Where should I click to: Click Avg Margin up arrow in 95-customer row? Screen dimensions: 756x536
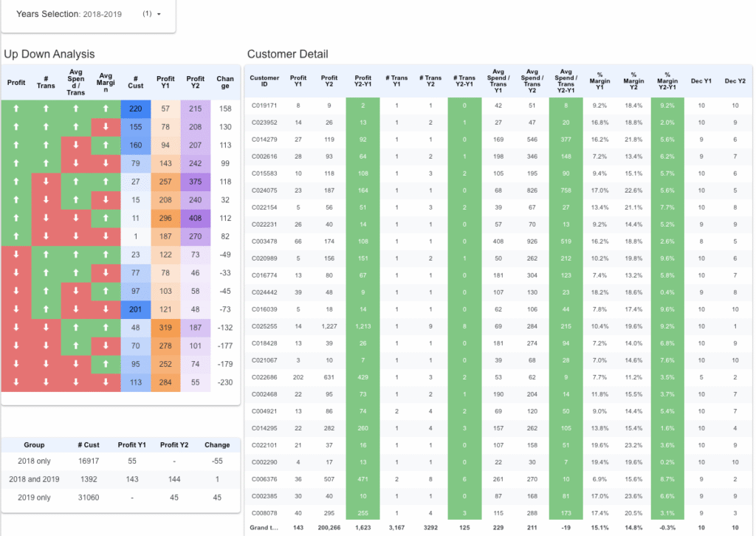(x=106, y=363)
